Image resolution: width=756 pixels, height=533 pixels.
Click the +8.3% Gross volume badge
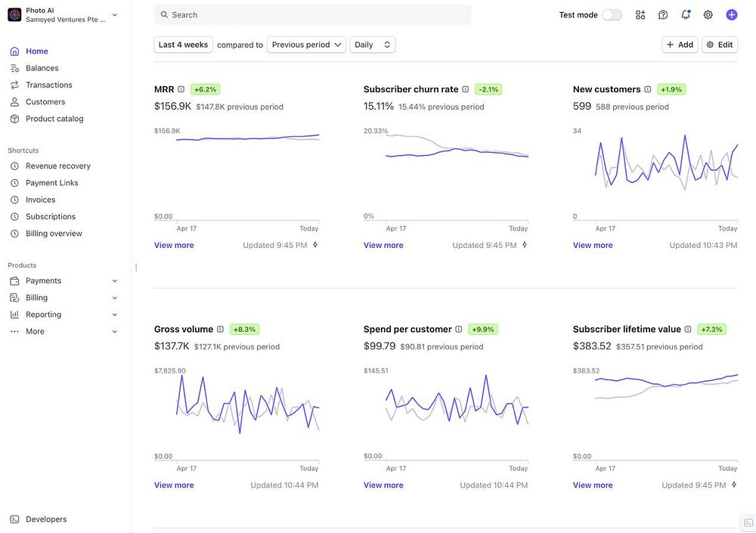[x=244, y=329]
